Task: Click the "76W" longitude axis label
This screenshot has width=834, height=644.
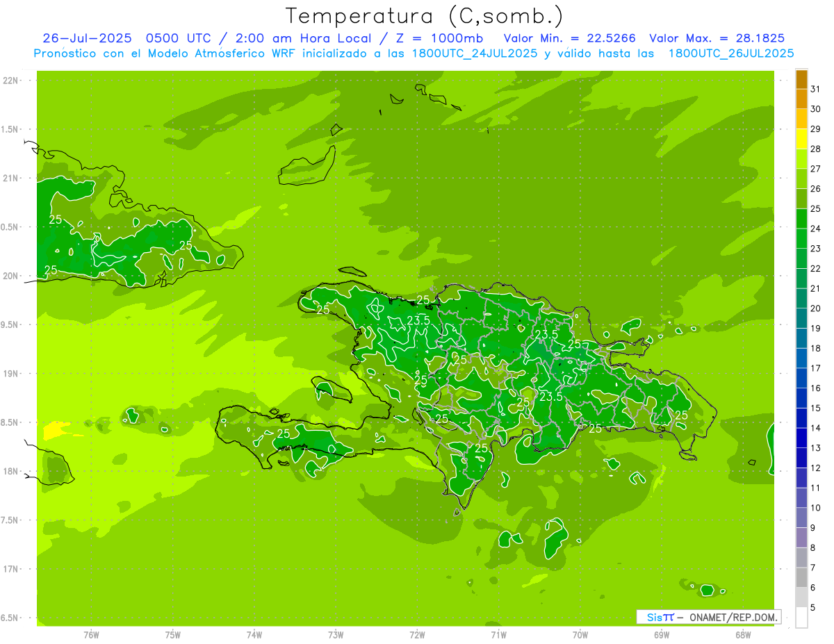Action: pyautogui.click(x=91, y=635)
